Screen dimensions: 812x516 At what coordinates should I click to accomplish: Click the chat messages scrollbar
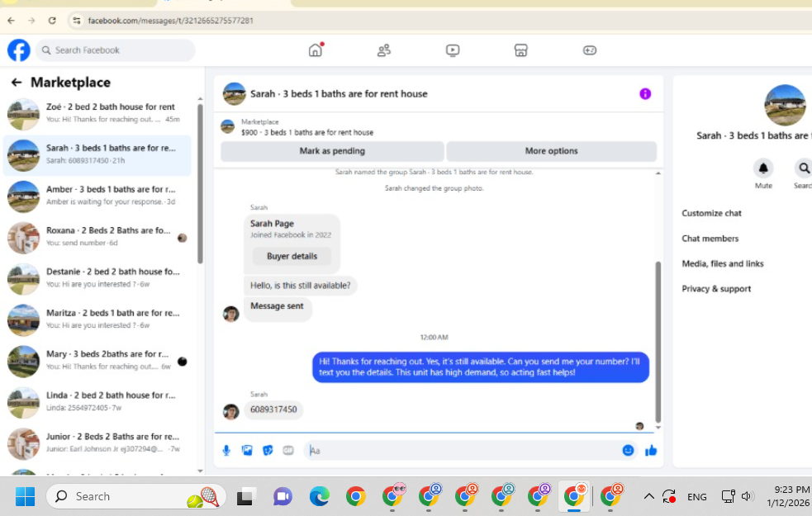(658, 342)
